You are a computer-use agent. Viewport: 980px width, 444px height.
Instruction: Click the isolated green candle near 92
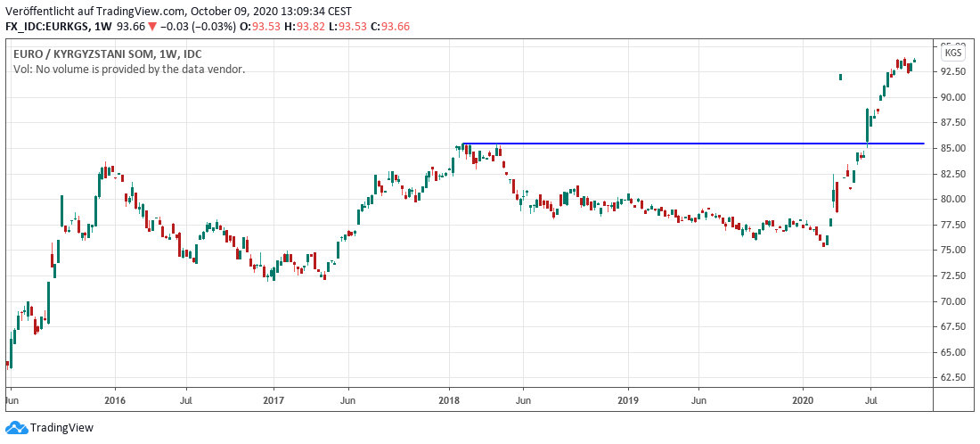[x=841, y=77]
